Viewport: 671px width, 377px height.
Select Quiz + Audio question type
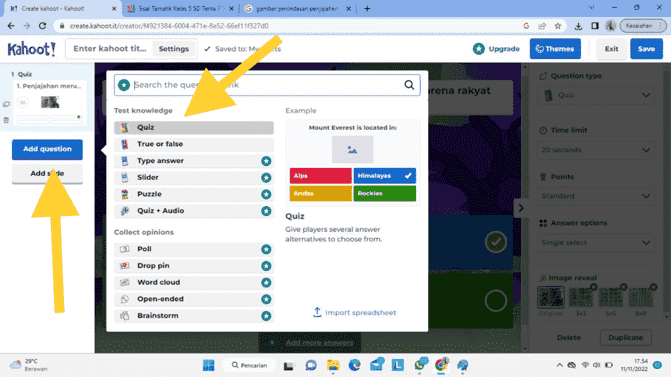(193, 211)
